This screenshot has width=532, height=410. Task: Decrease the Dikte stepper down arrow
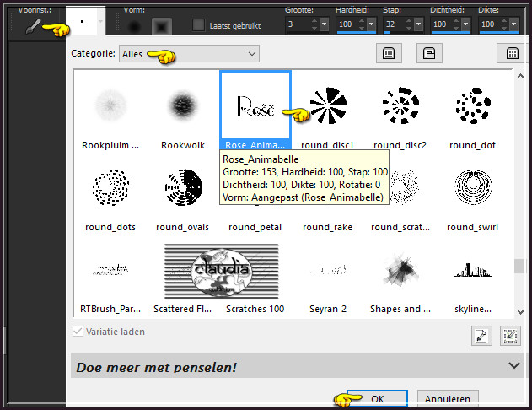[504, 28]
